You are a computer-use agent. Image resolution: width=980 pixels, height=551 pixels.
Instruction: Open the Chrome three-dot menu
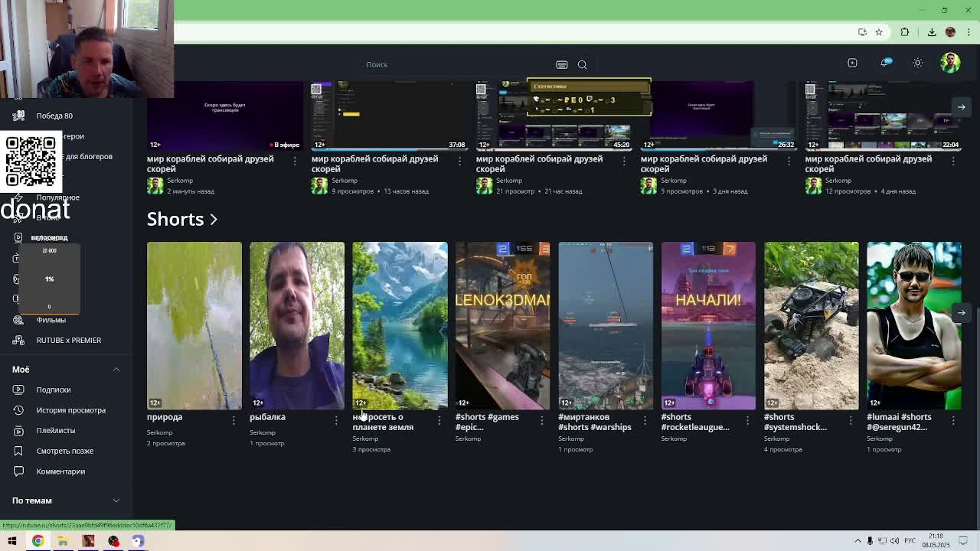click(968, 31)
